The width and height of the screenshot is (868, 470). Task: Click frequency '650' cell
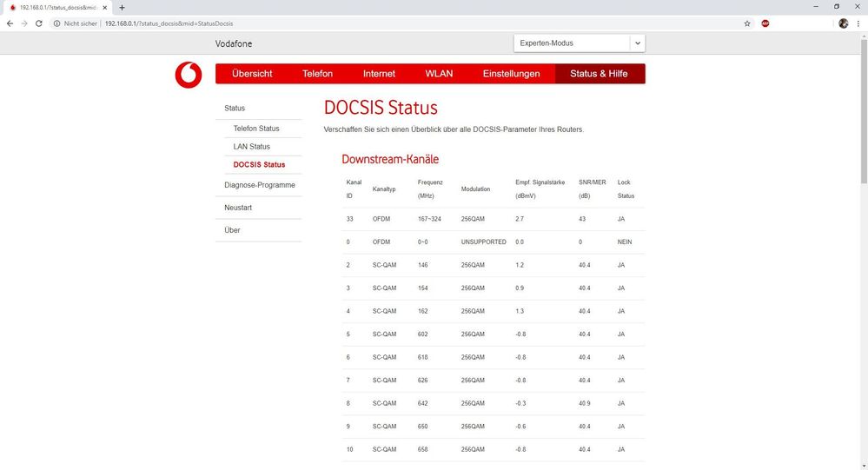pos(423,427)
